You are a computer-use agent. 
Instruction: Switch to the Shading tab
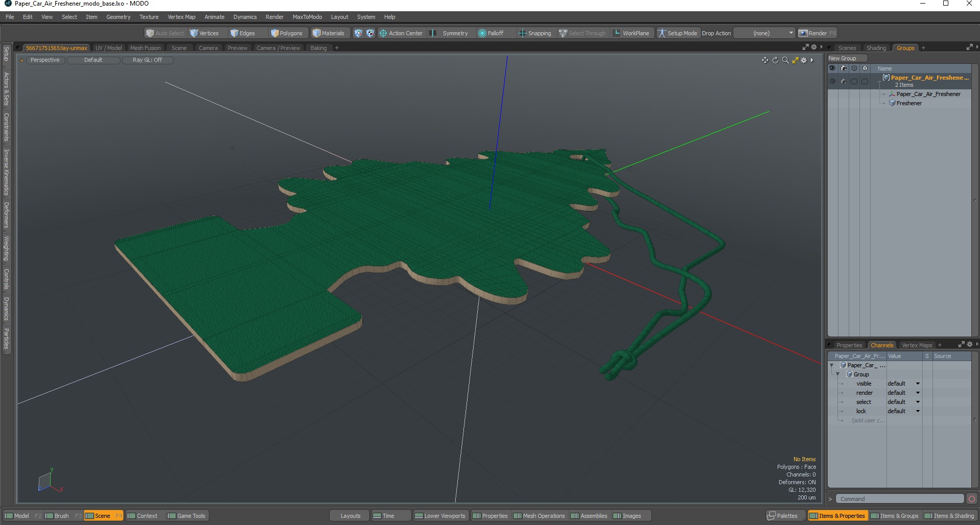tap(876, 48)
